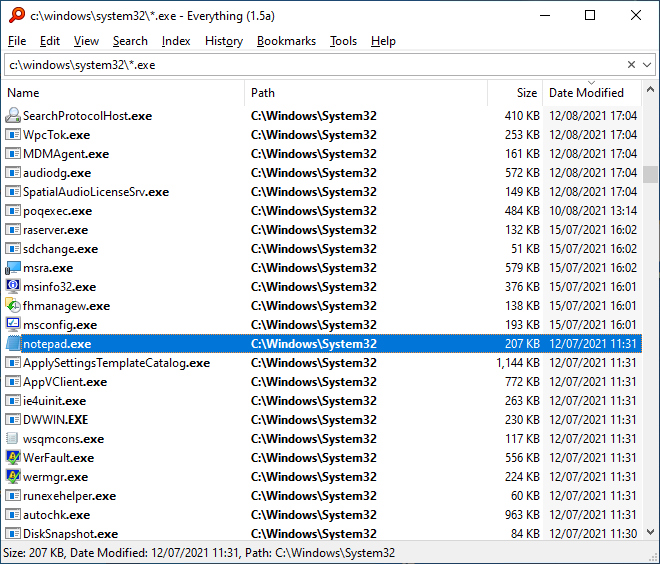Select the autochk.exe file name

coord(56,515)
